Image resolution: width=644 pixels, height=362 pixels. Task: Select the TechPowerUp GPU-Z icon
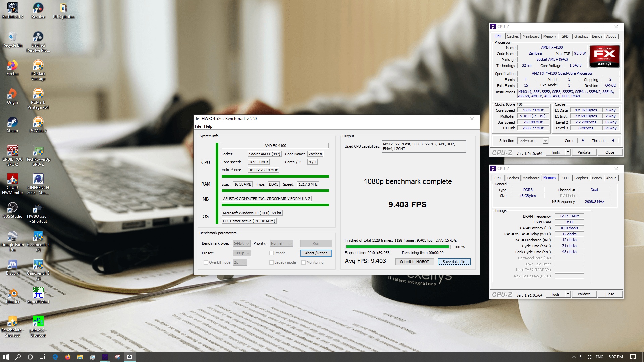coord(38,156)
